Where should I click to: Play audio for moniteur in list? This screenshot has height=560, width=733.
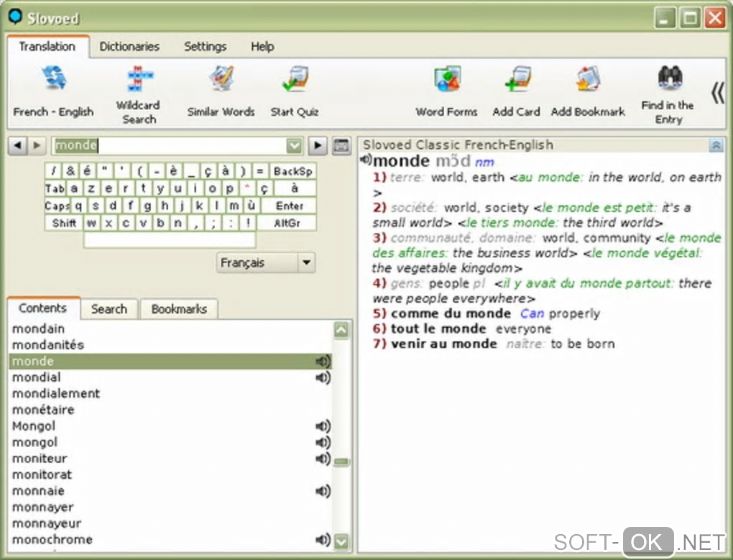click(x=323, y=459)
